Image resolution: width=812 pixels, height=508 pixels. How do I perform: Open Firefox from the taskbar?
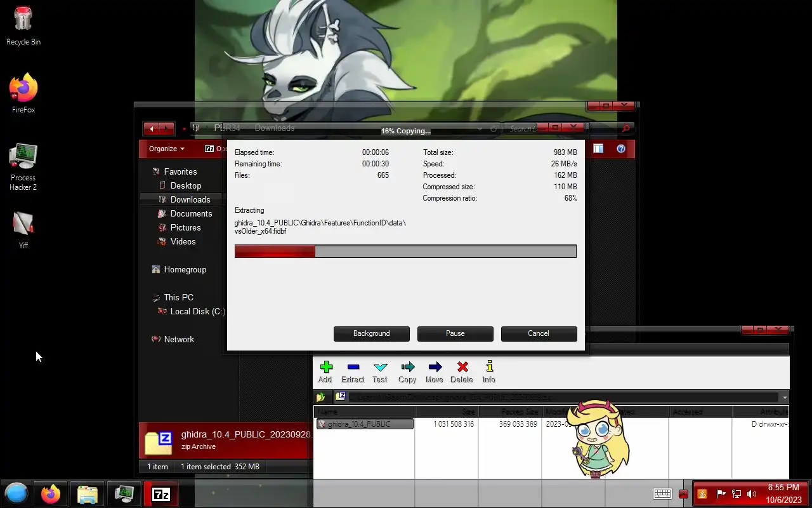pyautogui.click(x=51, y=493)
